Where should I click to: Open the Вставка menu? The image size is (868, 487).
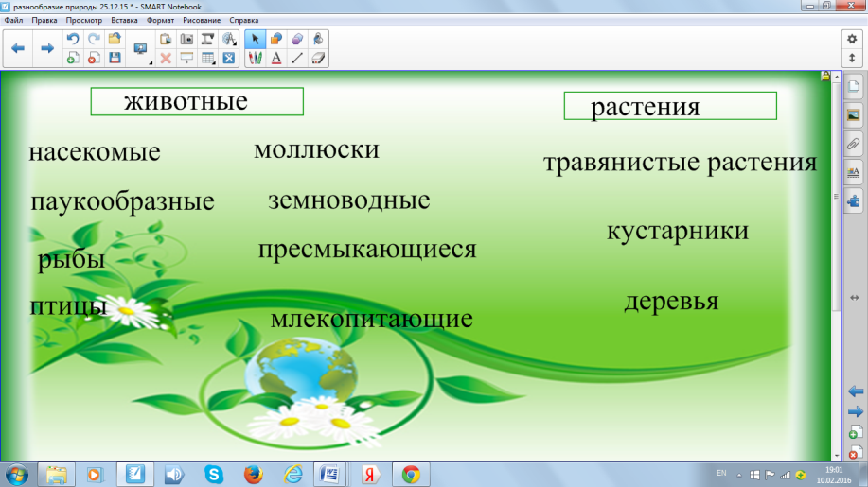tap(124, 19)
